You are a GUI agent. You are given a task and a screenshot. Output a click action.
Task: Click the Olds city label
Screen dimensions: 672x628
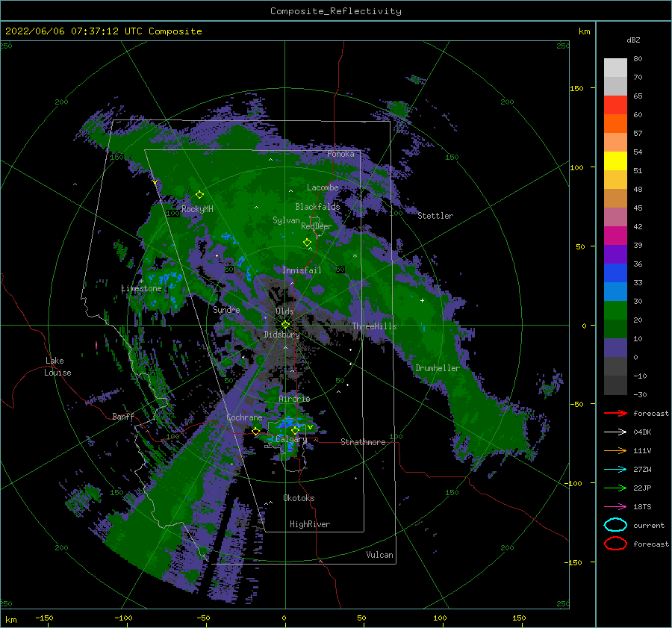284,311
